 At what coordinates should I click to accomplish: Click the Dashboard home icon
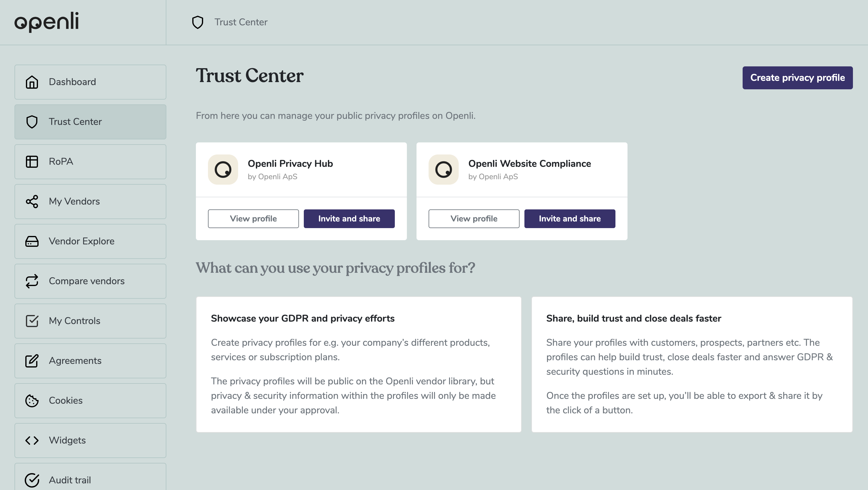point(32,82)
